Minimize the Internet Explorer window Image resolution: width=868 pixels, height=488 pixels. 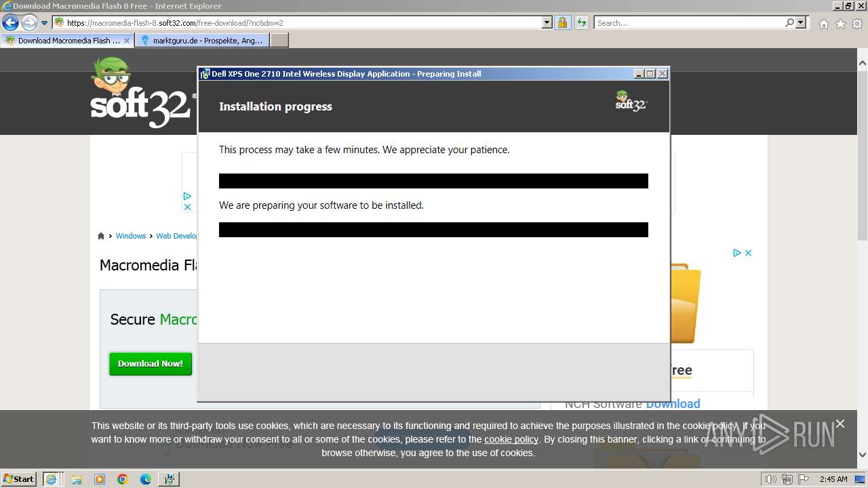838,6
